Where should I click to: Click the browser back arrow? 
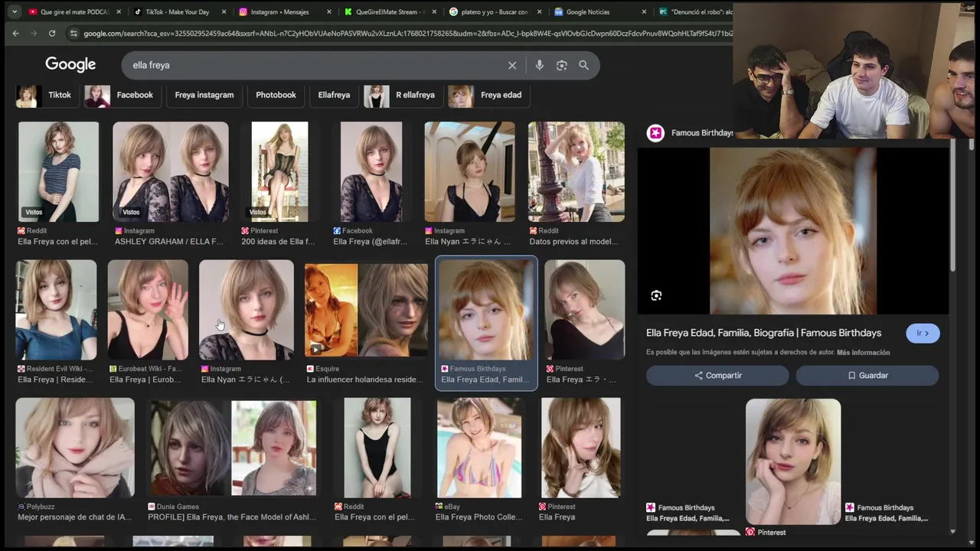(x=15, y=33)
